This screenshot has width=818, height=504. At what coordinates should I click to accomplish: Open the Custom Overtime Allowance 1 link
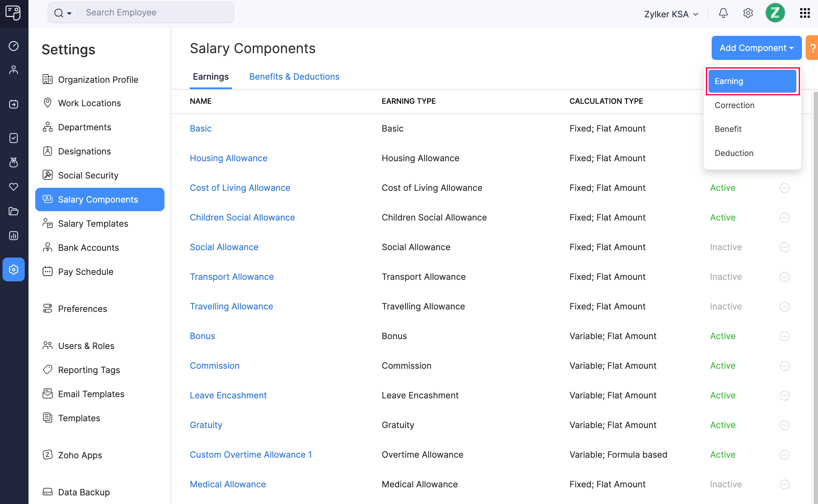click(x=251, y=454)
